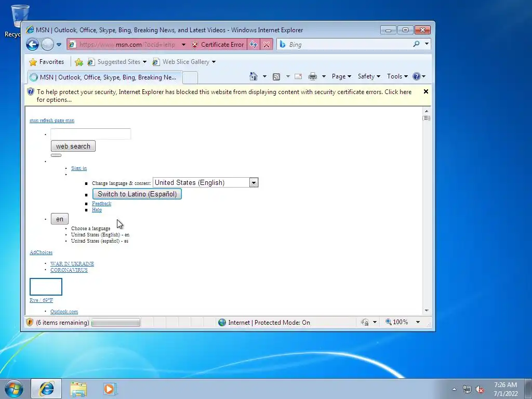The width and height of the screenshot is (532, 399).
Task: Click the page loading progress bar
Action: pyautogui.click(x=116, y=322)
